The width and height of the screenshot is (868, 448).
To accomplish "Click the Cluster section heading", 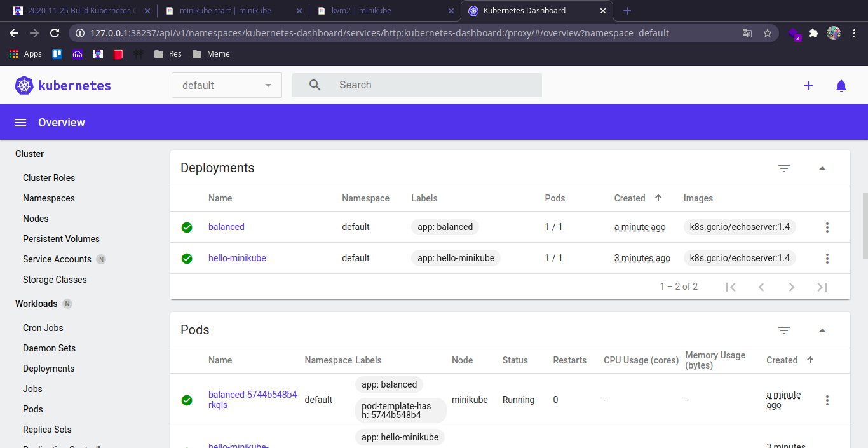I will pos(29,154).
